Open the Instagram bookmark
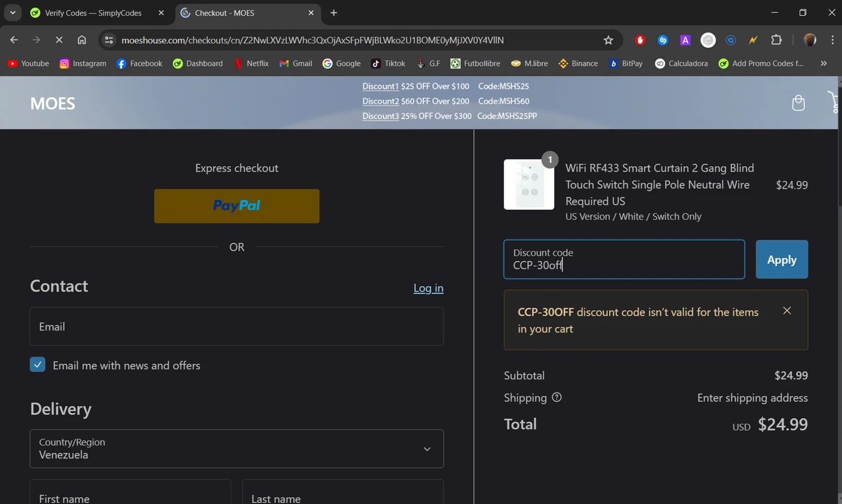Screen dimensions: 842x504 click(x=83, y=63)
